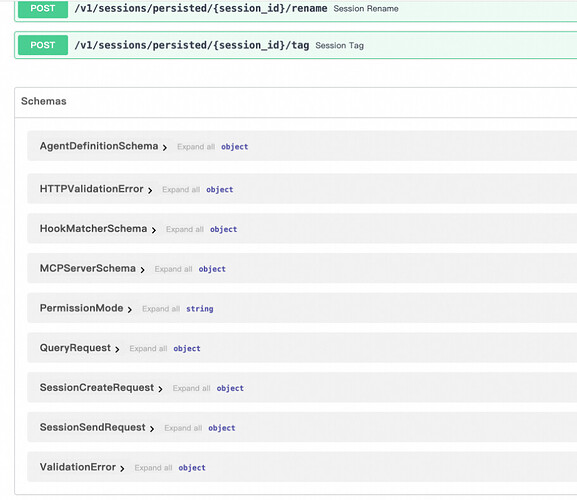577x500 pixels.
Task: Click Expand all for SessionSendRequest
Action: (x=183, y=428)
